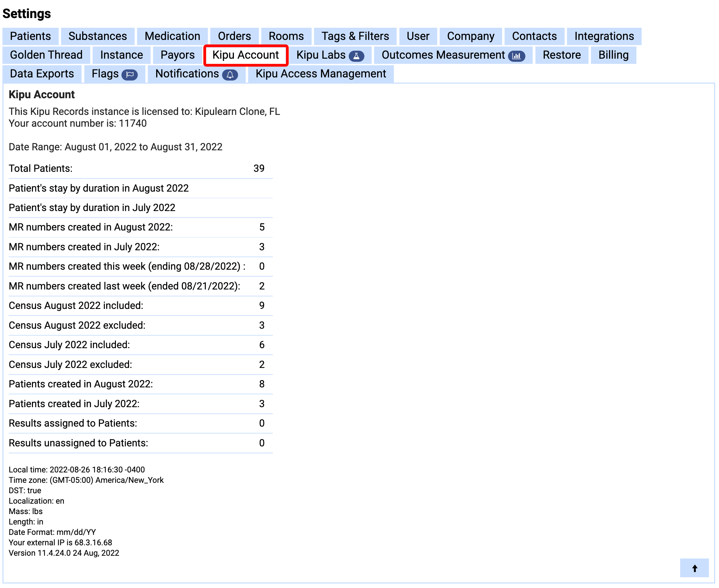Click the chart icon on Outcomes Measurement
The width and height of the screenshot is (719, 588).
[516, 56]
